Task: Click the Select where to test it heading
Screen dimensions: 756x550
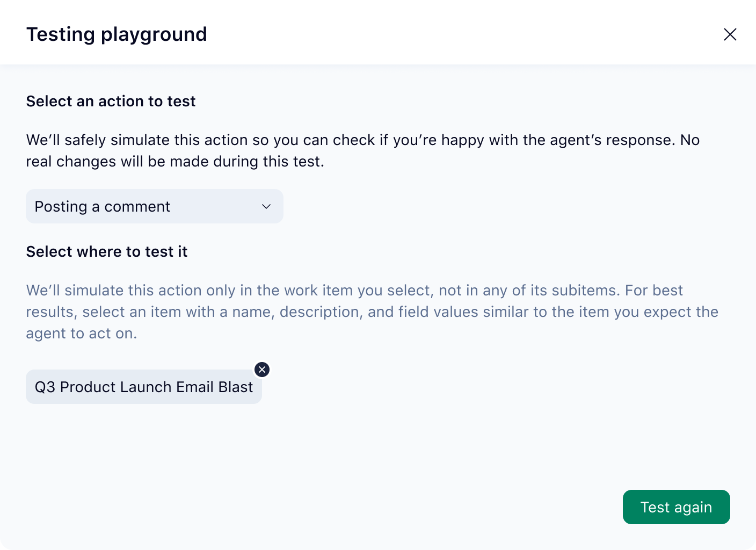Action: 106,251
